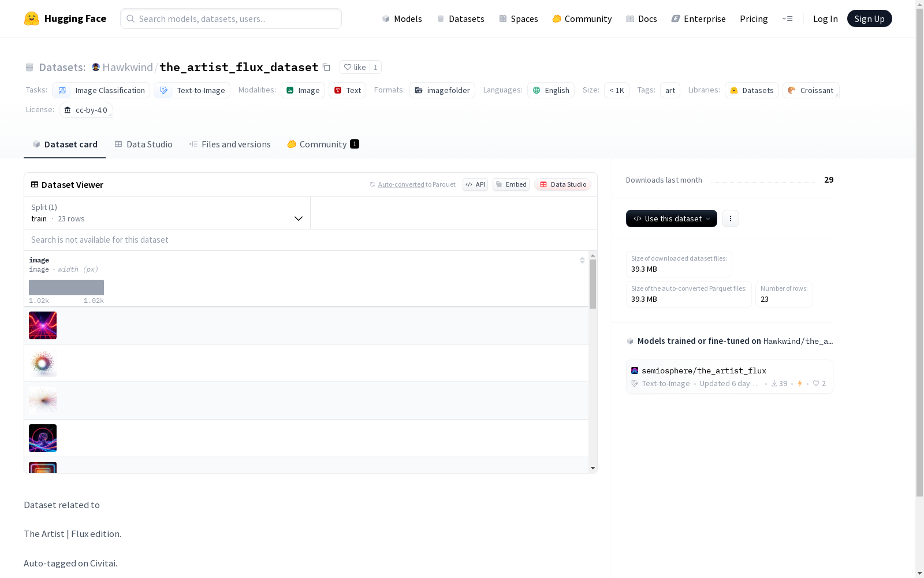
Task: Click the dataset viewer vertical scrollbar
Action: click(593, 284)
